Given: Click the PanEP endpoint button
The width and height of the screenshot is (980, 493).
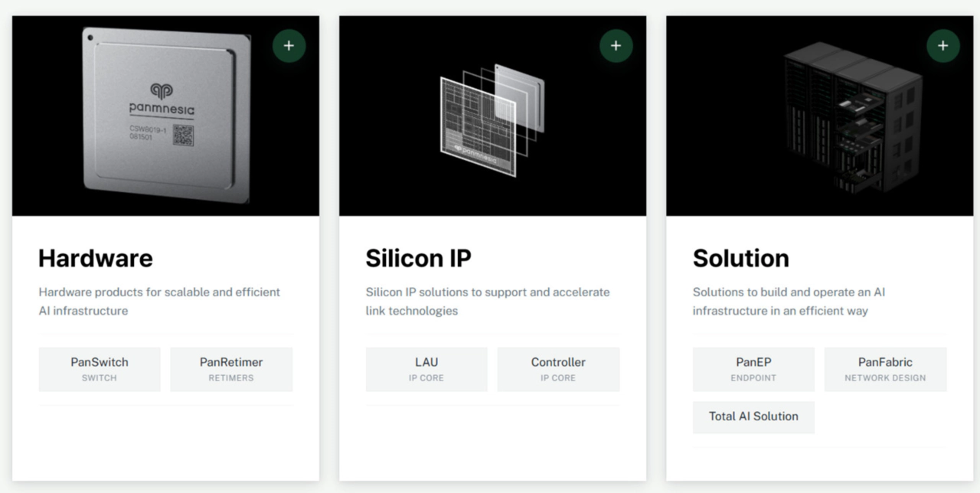Looking at the screenshot, I should coord(753,369).
